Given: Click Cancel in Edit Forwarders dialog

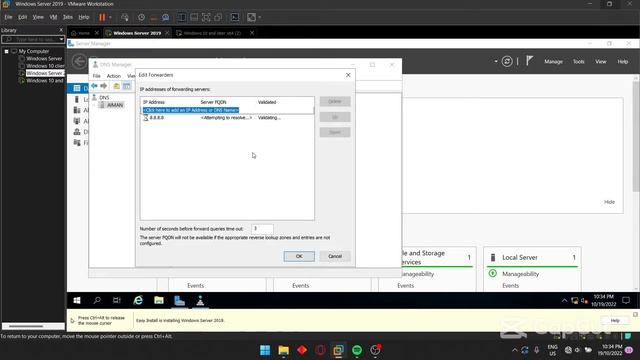Looking at the screenshot, I should [335, 256].
